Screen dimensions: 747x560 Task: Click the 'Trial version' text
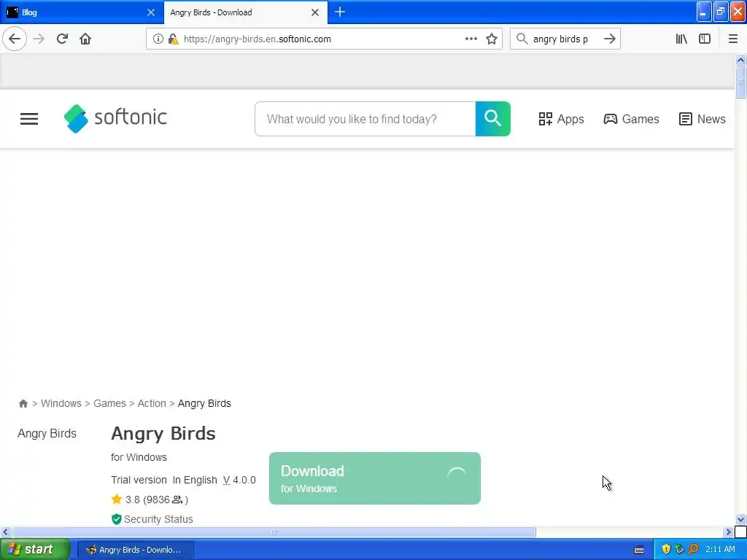point(139,480)
